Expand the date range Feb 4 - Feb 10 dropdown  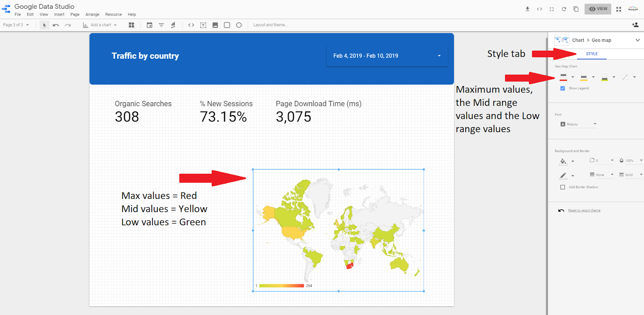(387, 56)
